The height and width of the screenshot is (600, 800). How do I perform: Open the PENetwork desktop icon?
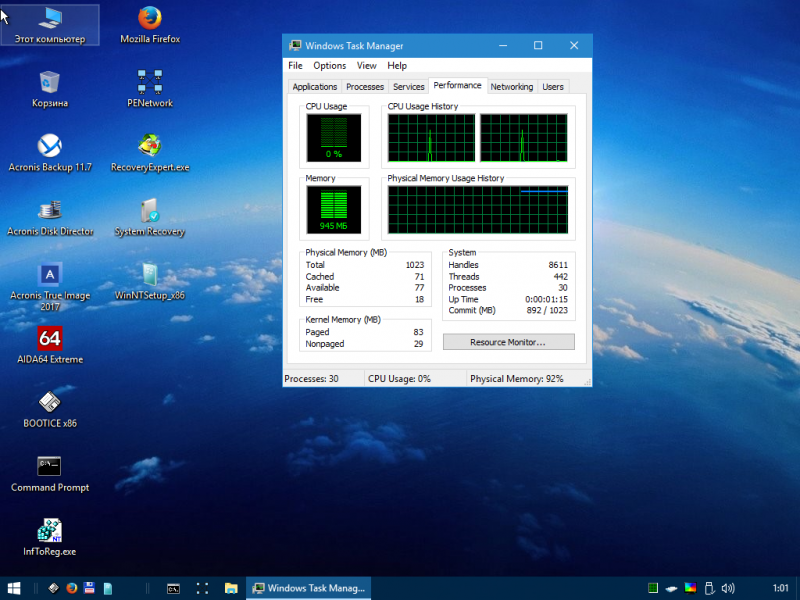(x=150, y=89)
